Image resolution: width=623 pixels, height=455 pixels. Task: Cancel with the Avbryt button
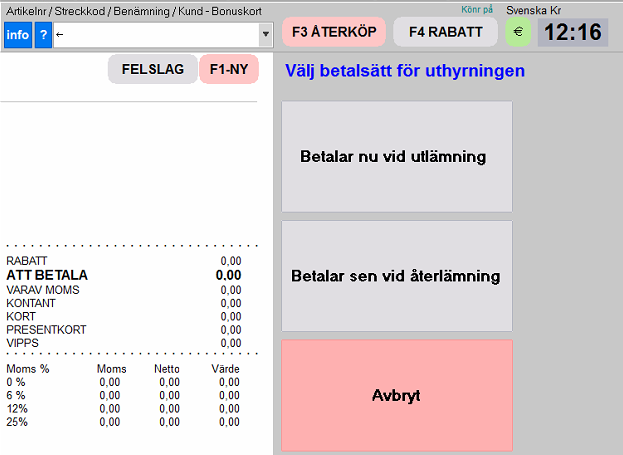(x=396, y=395)
